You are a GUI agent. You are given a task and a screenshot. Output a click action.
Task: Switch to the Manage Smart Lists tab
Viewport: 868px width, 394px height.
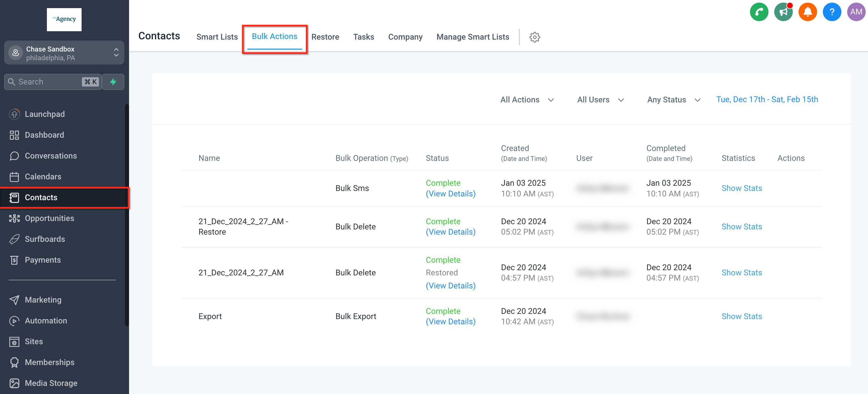pos(472,37)
